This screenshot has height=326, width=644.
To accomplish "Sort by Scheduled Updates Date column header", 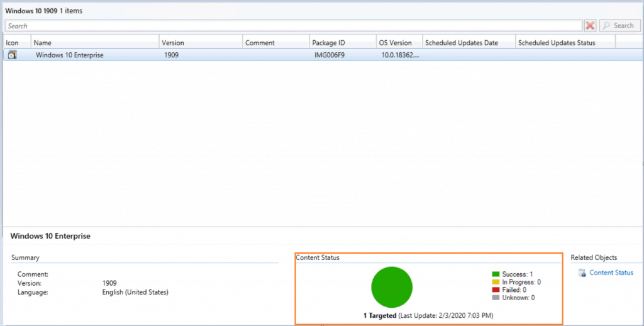I will [469, 43].
